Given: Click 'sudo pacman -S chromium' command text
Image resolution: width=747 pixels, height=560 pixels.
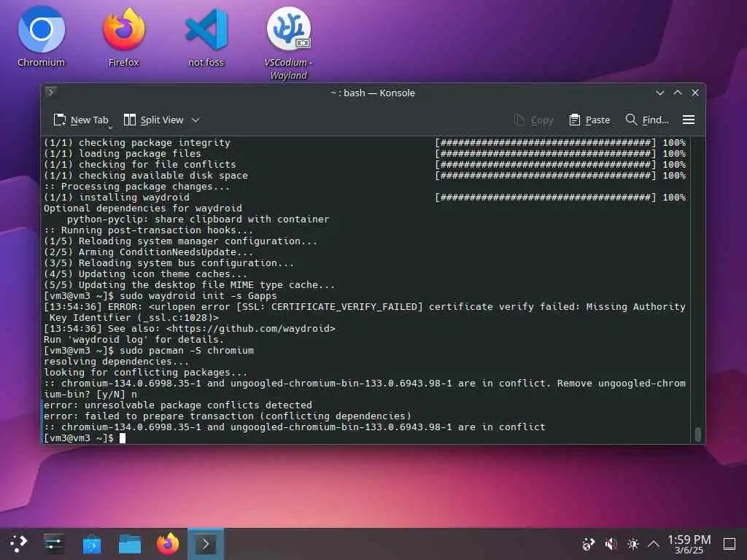Looking at the screenshot, I should tap(187, 351).
